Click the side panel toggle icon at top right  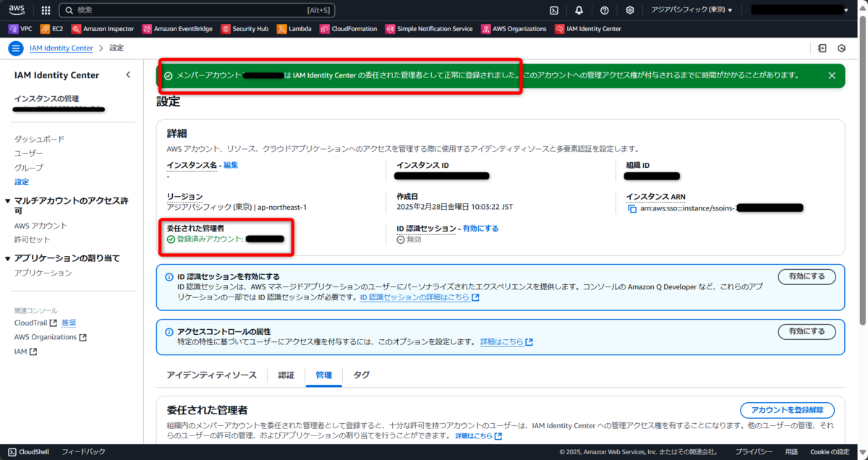[822, 48]
